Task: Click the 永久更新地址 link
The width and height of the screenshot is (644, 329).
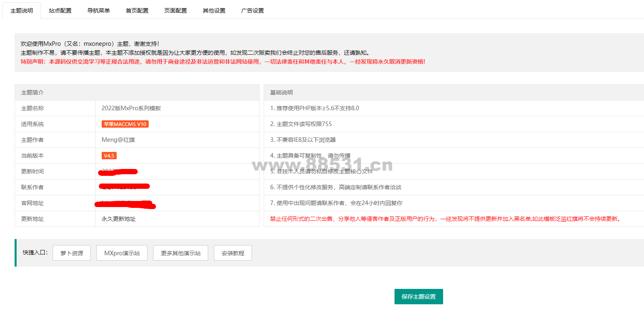Action: pyautogui.click(x=119, y=219)
